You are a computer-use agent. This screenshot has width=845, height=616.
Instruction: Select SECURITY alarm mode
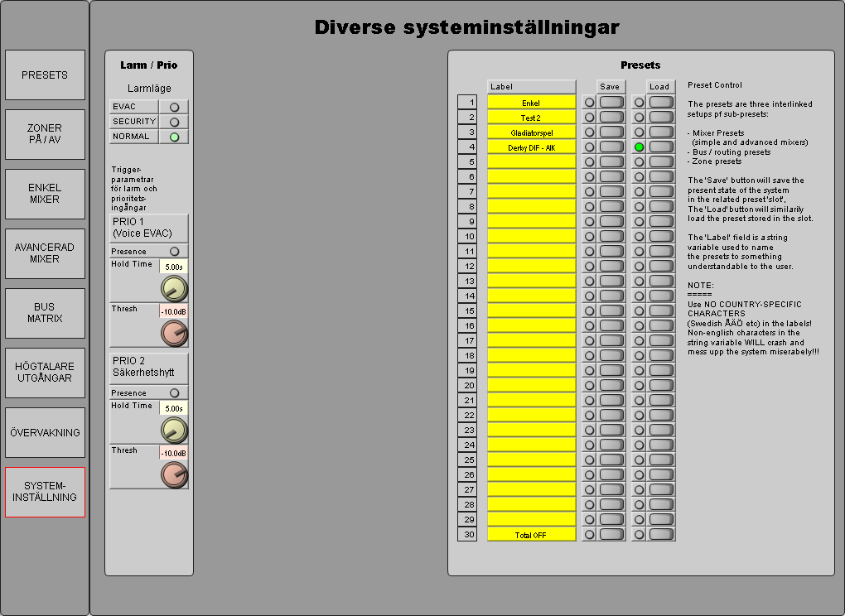174,122
